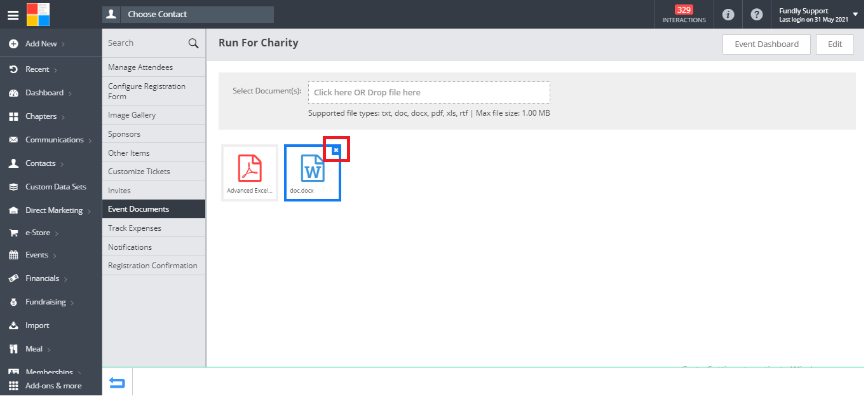The height and width of the screenshot is (396, 868).
Task: Click the Recent history icon
Action: click(13, 69)
